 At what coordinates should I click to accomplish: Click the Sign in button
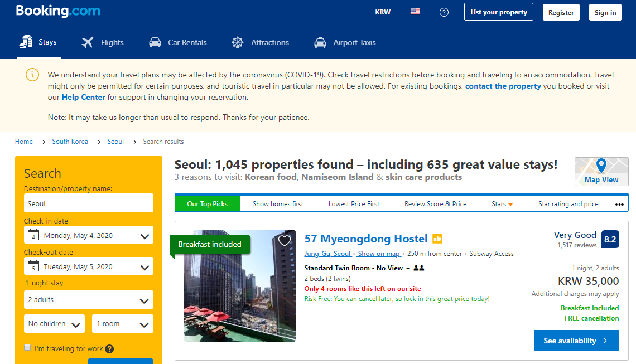[605, 12]
